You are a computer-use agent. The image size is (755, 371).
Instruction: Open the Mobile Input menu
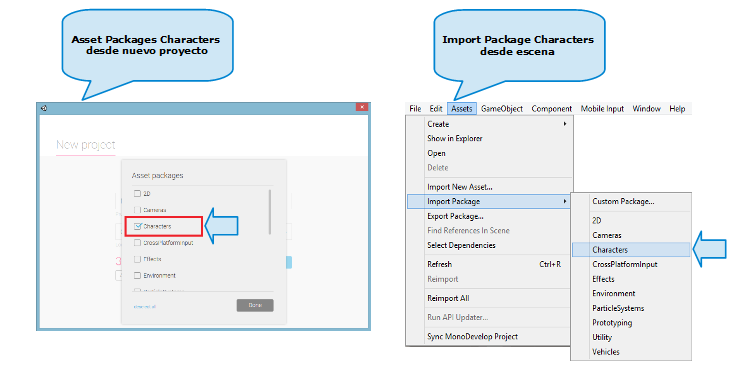[x=602, y=109]
